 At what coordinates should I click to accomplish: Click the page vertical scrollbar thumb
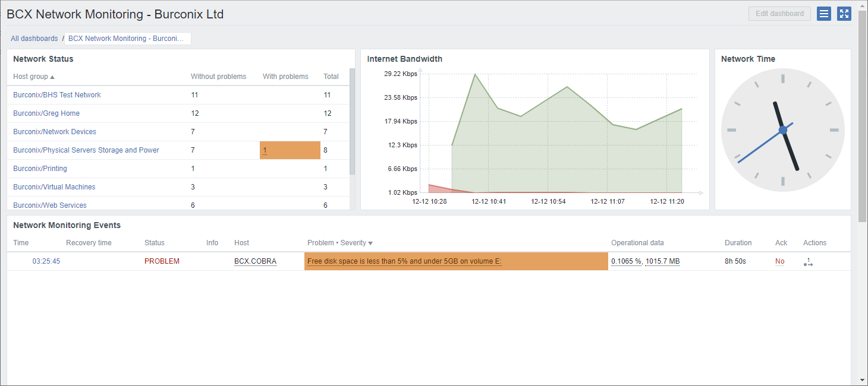863,116
